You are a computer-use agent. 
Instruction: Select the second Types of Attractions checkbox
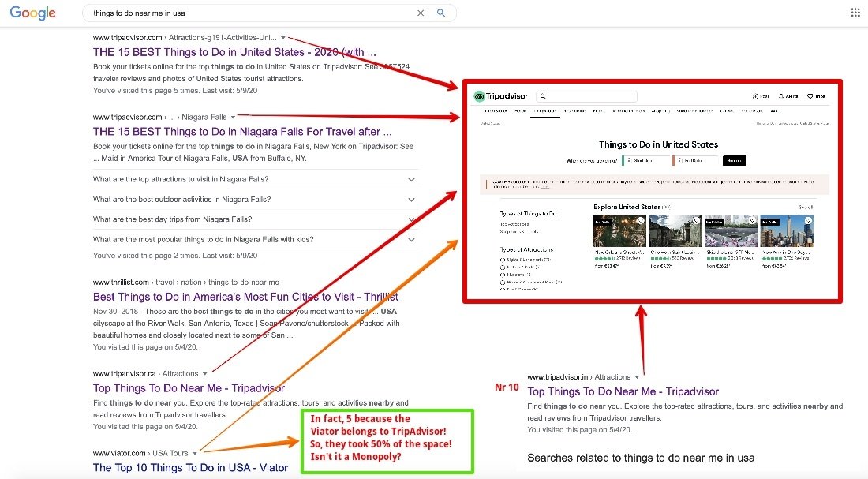pyautogui.click(x=503, y=267)
